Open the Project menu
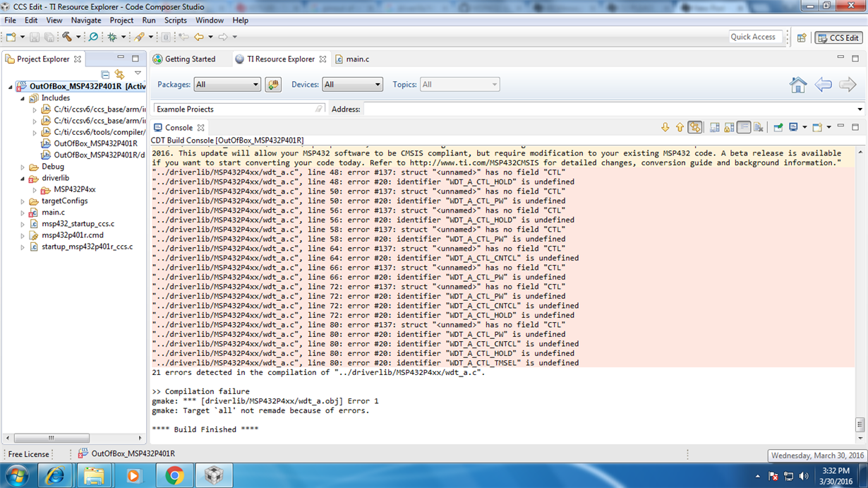The height and width of the screenshot is (488, 868). coord(121,20)
